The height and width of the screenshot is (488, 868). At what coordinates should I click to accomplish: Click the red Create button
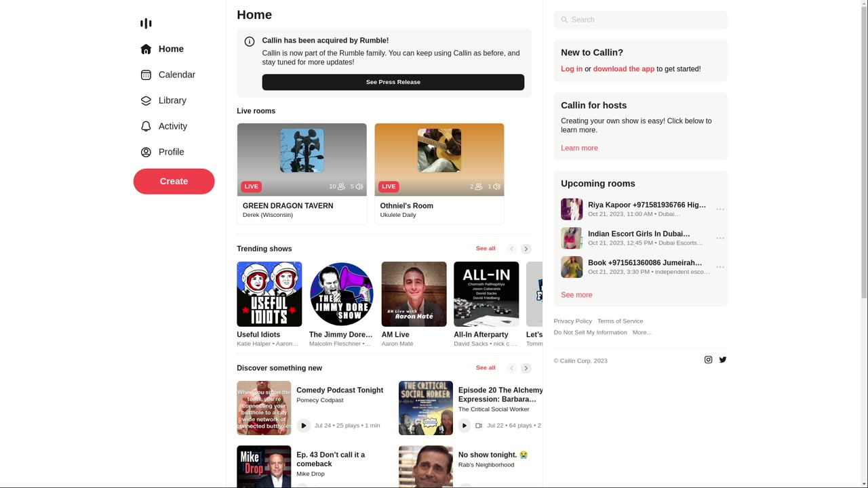[x=174, y=182]
